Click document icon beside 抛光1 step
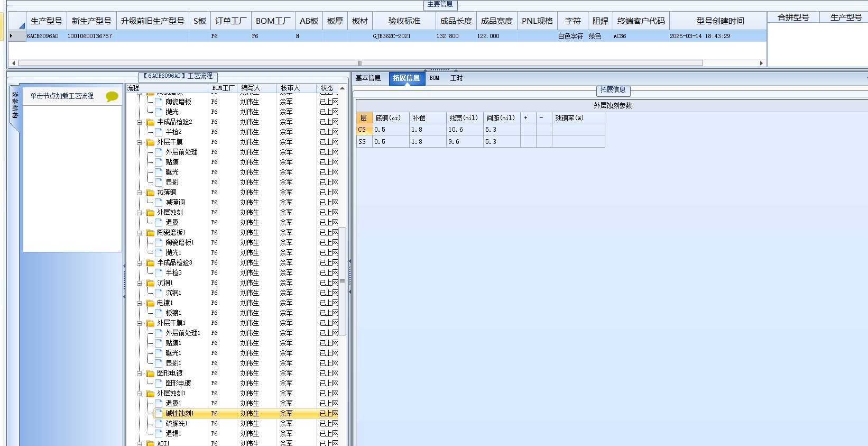Viewport: 868px width, 446px height. [159, 252]
